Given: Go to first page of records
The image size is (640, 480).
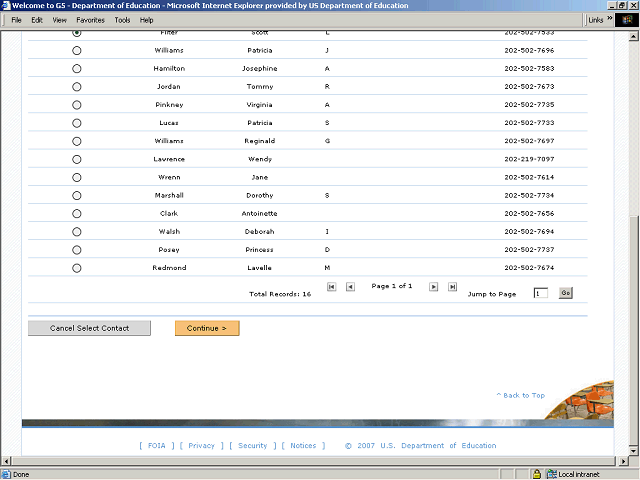Looking at the screenshot, I should tap(331, 287).
